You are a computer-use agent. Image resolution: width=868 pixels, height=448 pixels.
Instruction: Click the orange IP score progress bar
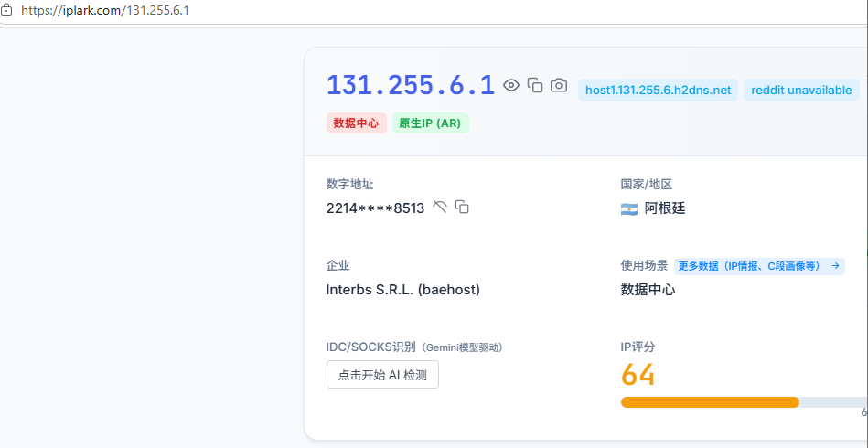coord(710,402)
